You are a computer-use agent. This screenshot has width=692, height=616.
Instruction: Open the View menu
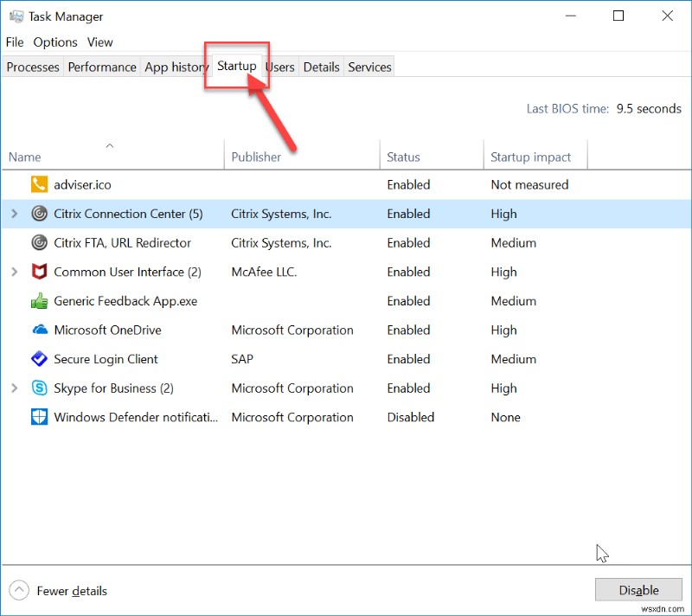(x=99, y=42)
